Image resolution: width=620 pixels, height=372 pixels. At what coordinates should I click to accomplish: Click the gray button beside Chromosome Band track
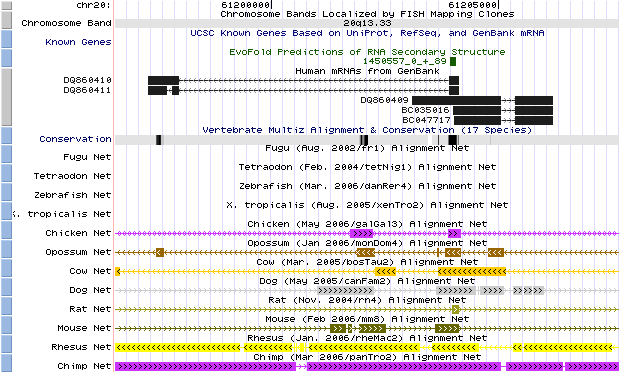[x=6, y=20]
